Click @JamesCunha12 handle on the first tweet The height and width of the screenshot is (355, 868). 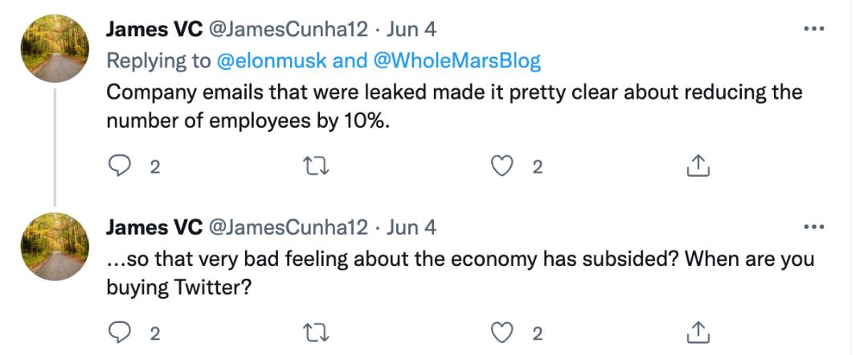pos(288,30)
